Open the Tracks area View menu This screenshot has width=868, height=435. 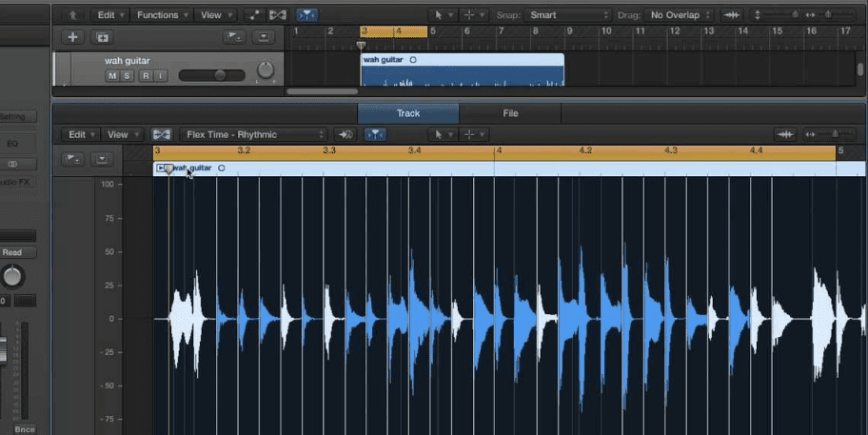click(216, 15)
